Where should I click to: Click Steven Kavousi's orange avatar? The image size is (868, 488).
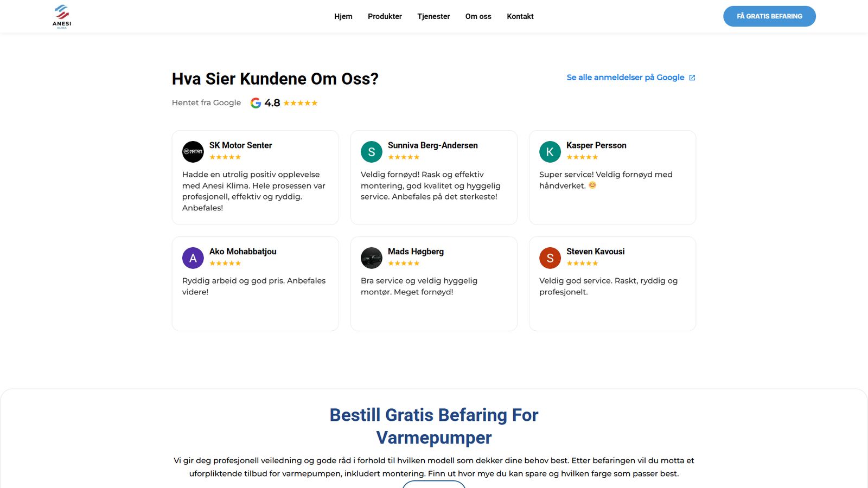(550, 258)
